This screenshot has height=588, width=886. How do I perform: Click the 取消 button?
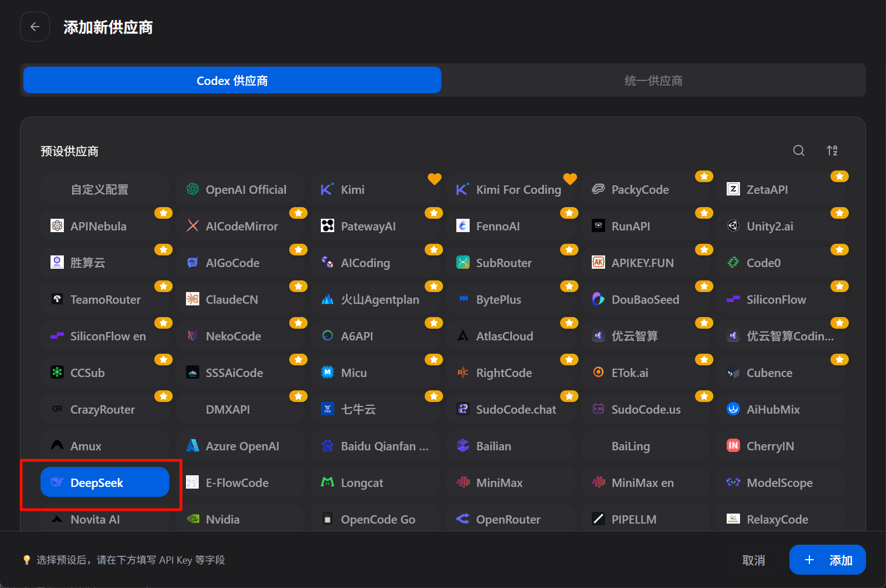point(753,560)
